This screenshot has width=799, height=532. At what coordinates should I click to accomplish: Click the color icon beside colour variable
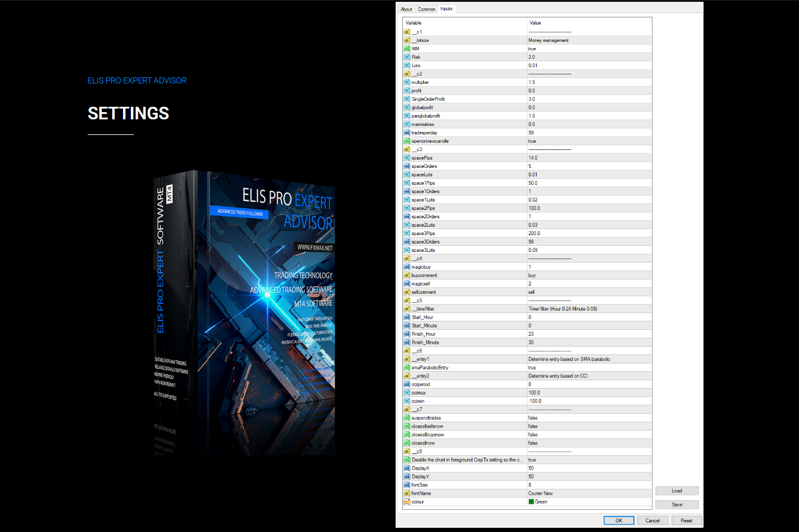pyautogui.click(x=406, y=502)
